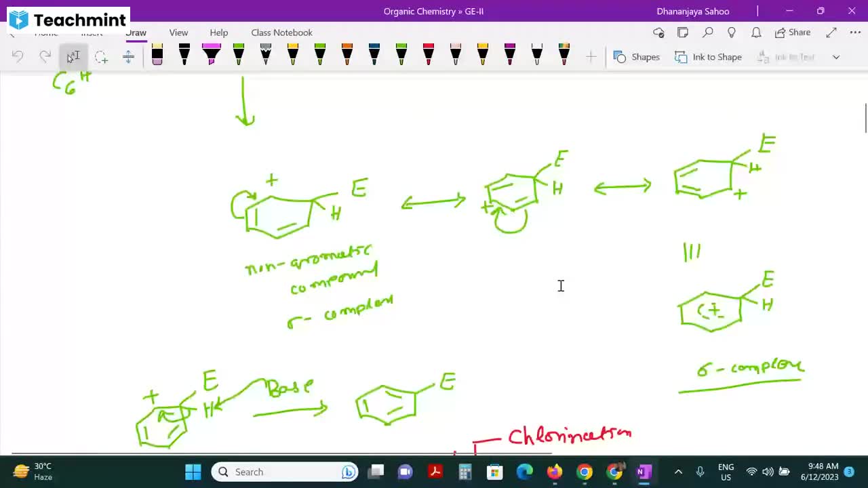This screenshot has width=868, height=488.
Task: Select the Eraser tool
Action: tap(157, 55)
